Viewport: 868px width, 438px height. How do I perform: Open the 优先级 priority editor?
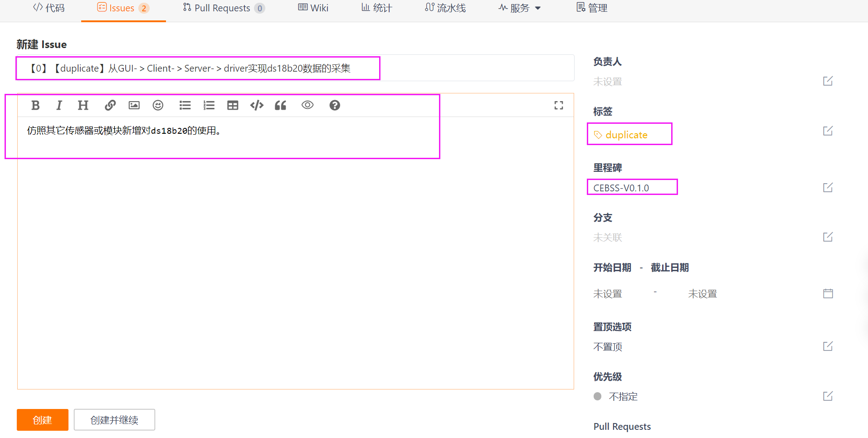pos(828,396)
